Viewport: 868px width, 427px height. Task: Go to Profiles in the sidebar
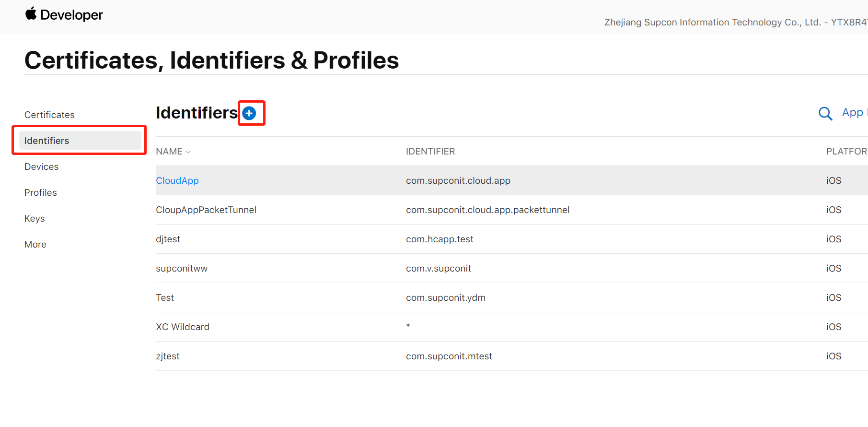[x=41, y=192]
